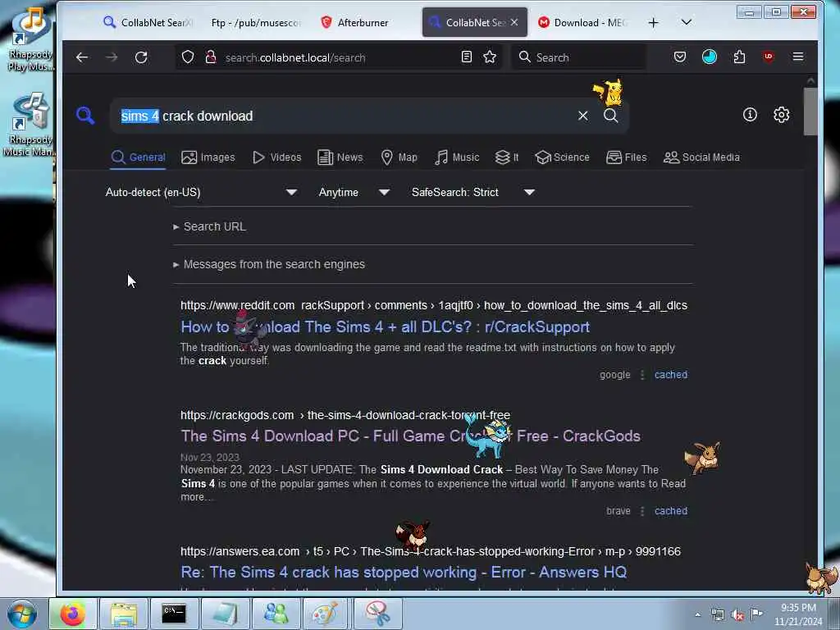The width and height of the screenshot is (840, 630).
Task: Select the Map search category
Action: (x=399, y=157)
